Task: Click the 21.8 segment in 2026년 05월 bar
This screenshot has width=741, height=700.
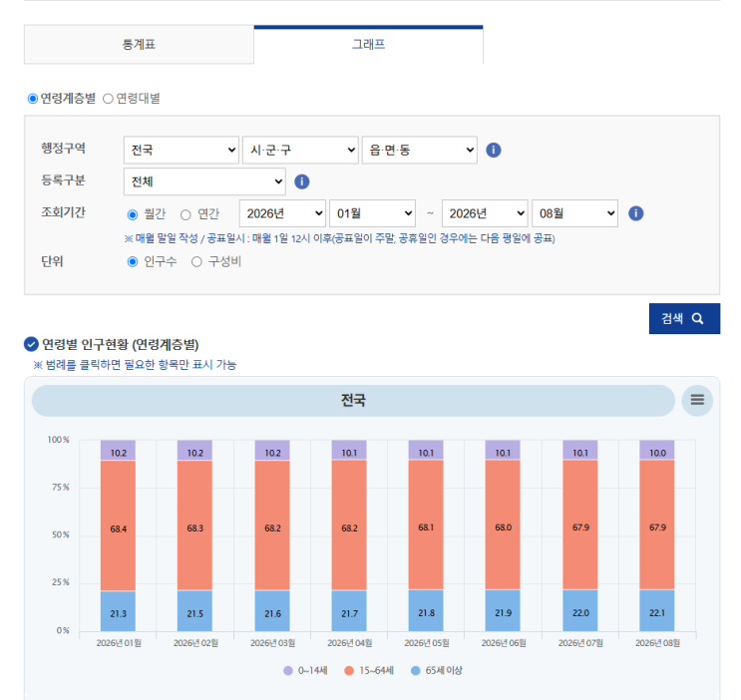Action: 426,610
